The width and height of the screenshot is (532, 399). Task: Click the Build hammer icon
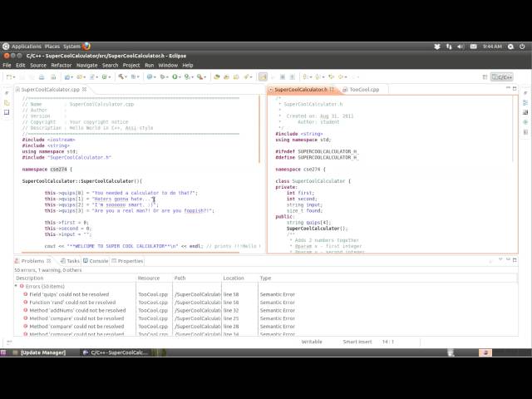pos(121,76)
